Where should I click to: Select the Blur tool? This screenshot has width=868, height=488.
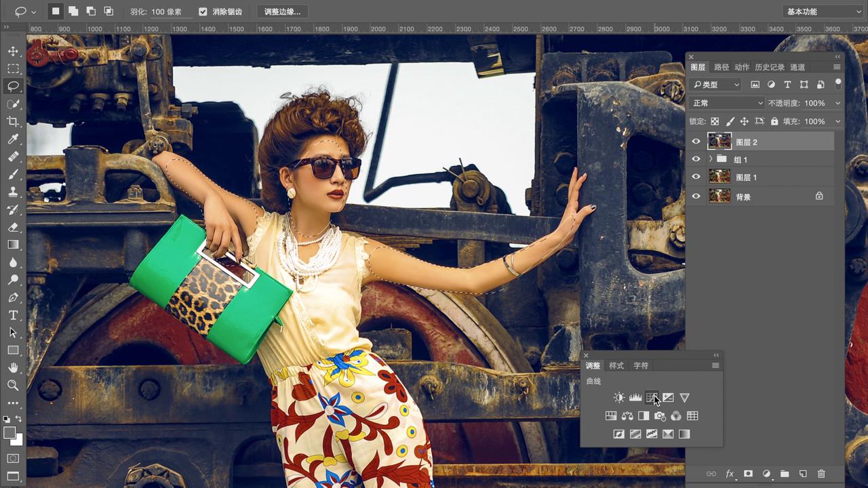point(13,262)
